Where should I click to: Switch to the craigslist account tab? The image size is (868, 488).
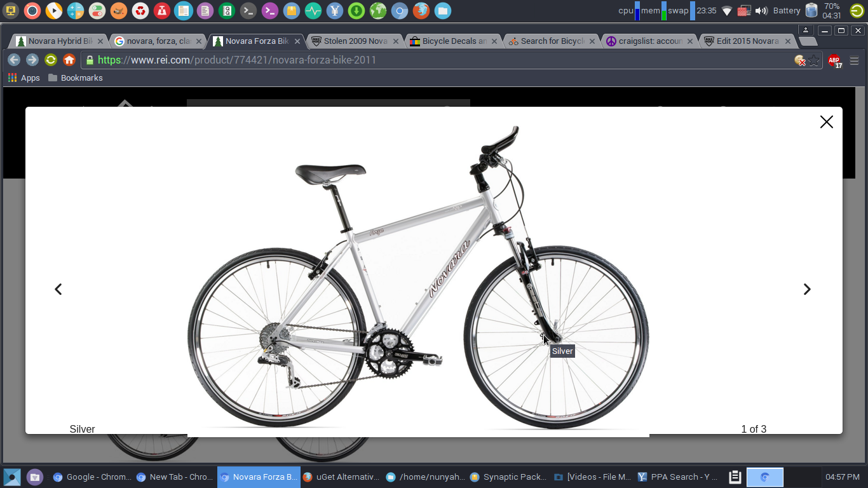(644, 41)
